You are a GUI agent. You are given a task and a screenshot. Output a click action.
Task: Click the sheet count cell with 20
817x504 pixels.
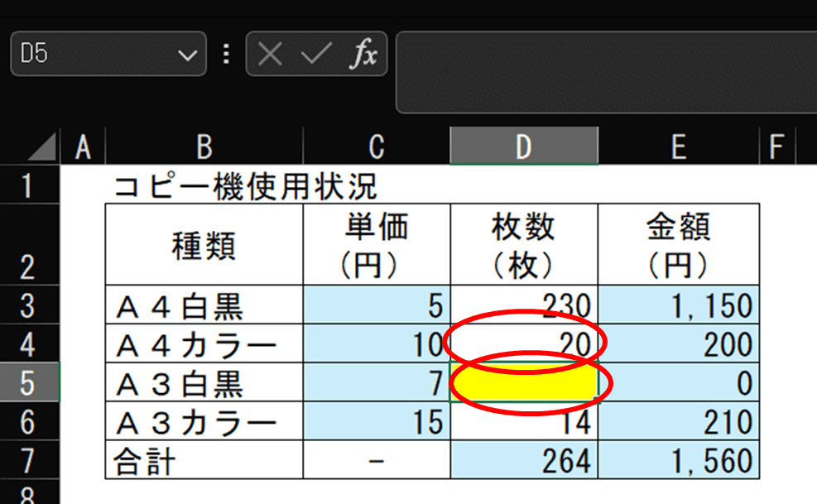click(524, 343)
